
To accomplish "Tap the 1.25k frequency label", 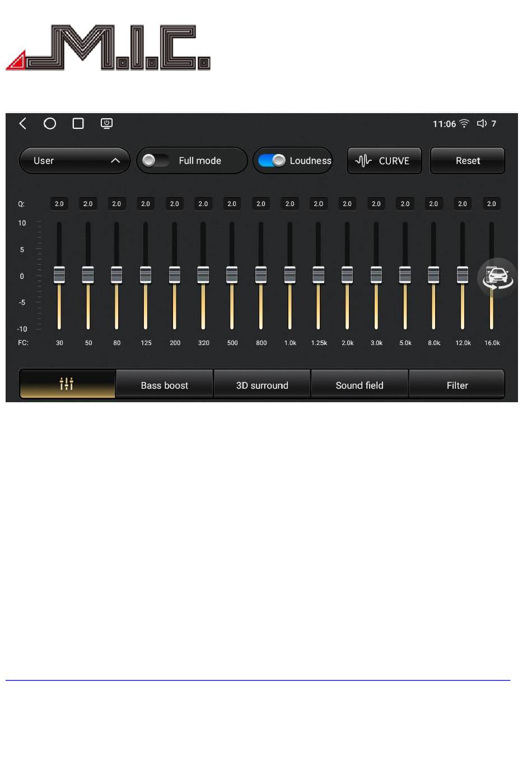I will click(319, 343).
